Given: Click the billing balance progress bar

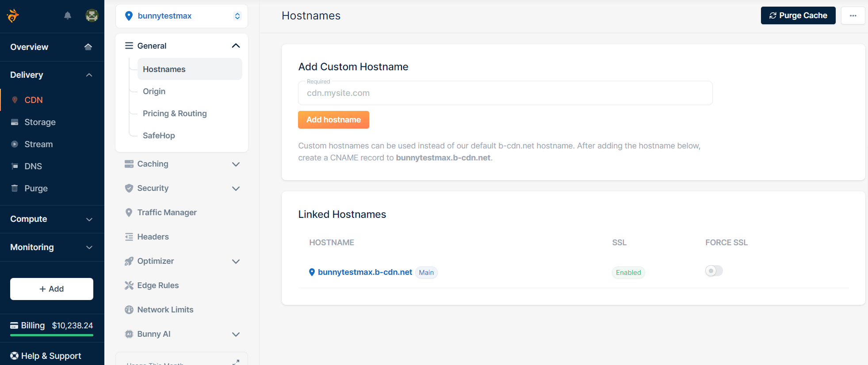Looking at the screenshot, I should [52, 335].
